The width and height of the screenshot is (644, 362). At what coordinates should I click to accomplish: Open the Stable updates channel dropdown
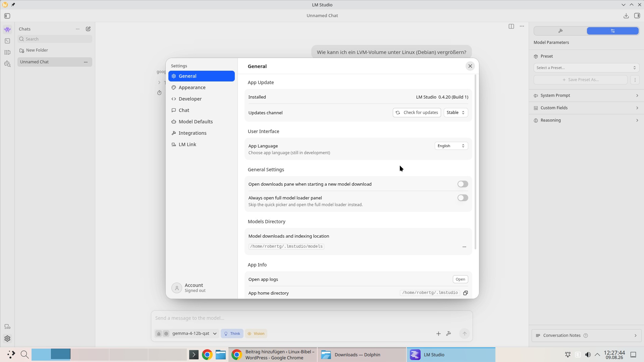(455, 113)
